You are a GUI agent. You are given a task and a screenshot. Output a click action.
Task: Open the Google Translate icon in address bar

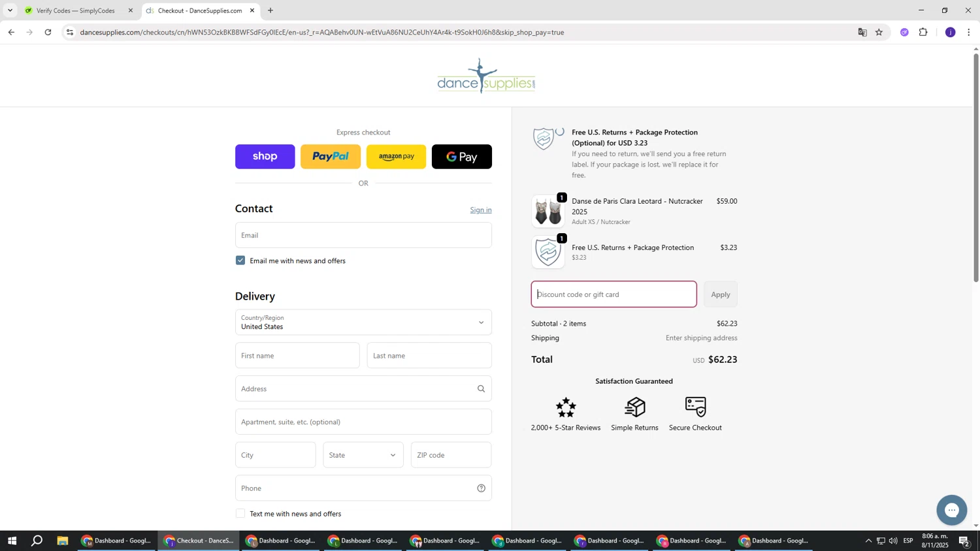(x=862, y=32)
